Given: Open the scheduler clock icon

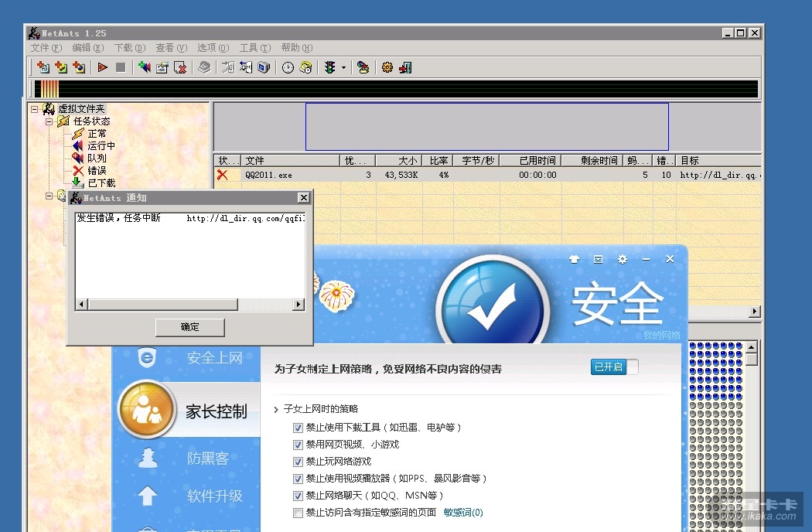Looking at the screenshot, I should [x=288, y=67].
